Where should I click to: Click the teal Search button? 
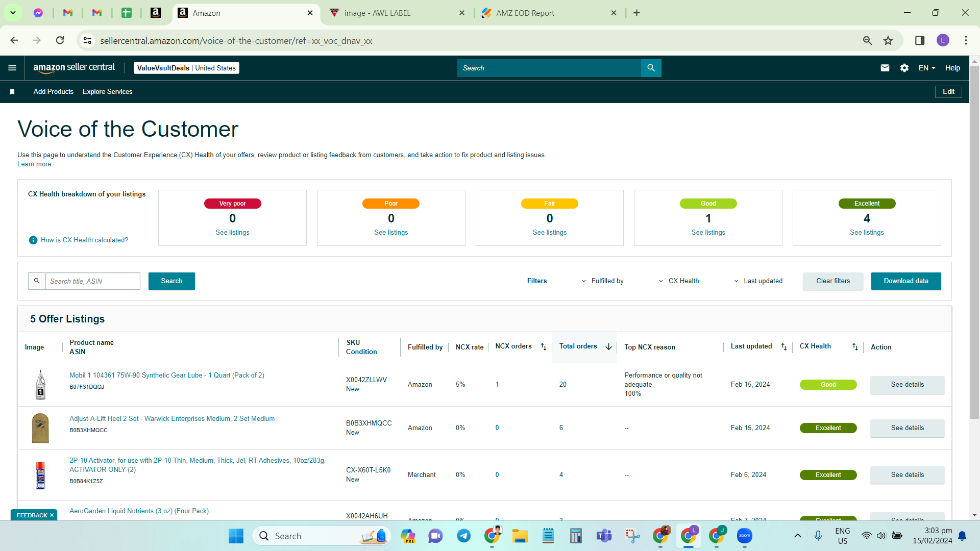tap(171, 281)
